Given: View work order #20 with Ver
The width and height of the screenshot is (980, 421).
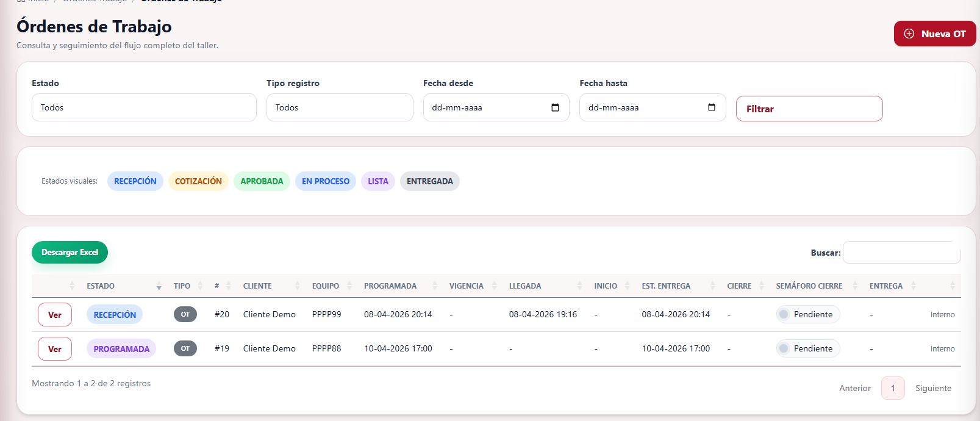Looking at the screenshot, I should tap(55, 315).
